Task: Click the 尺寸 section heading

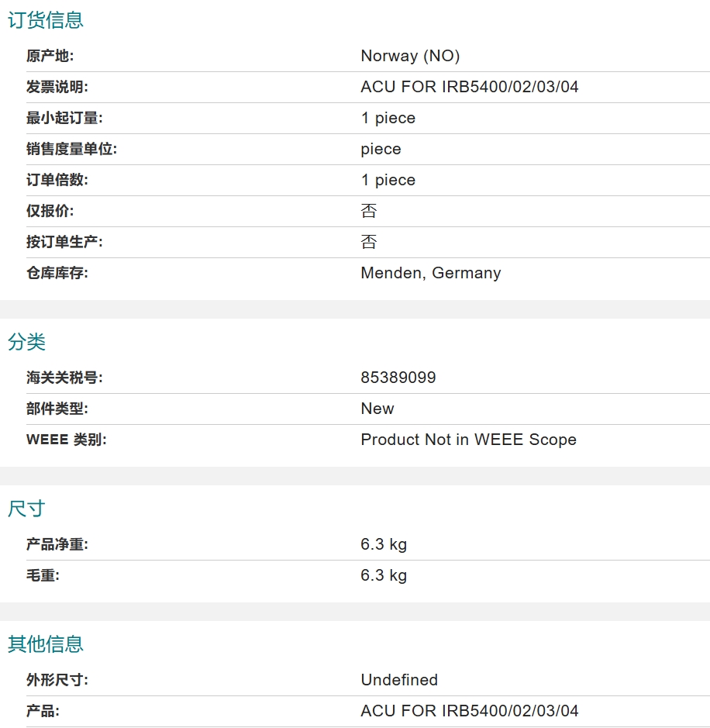Action: pyautogui.click(x=26, y=509)
